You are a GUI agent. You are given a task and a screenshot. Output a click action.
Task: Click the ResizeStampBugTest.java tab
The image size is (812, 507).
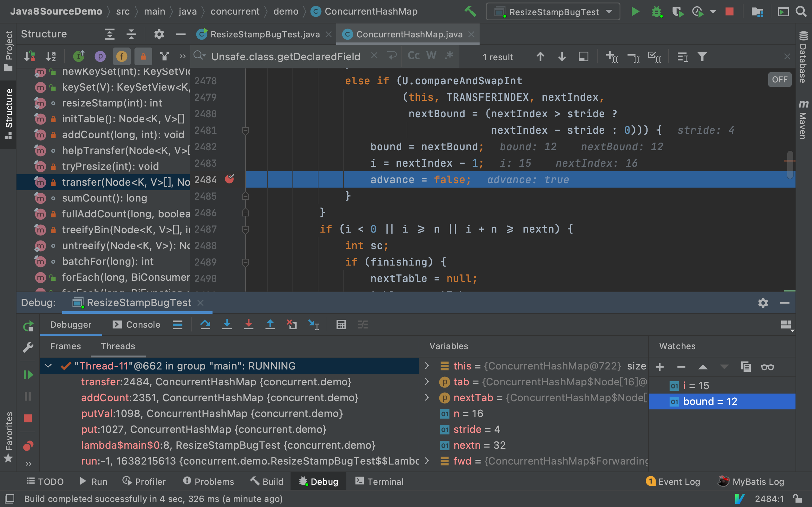coord(264,34)
